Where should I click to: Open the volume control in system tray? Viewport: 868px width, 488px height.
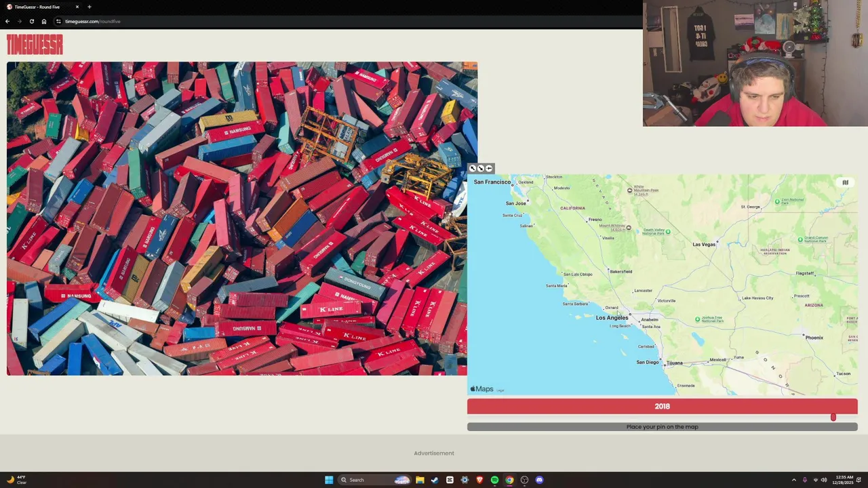(824, 480)
